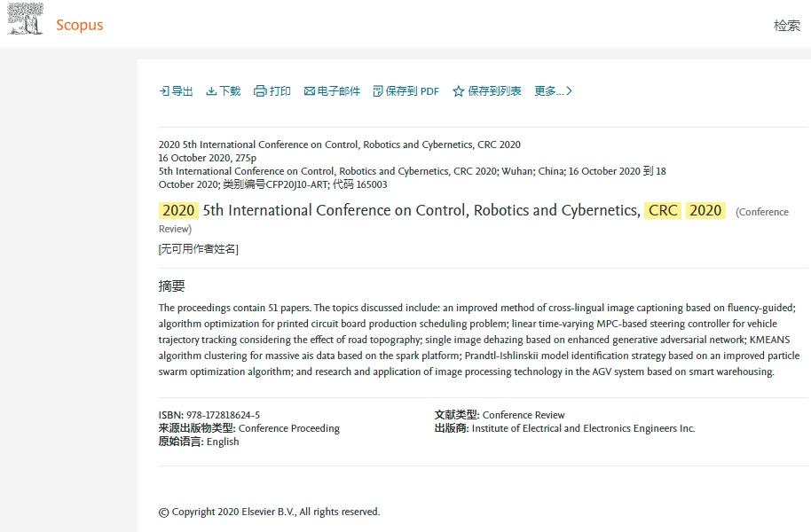Open the Scopus home link
Viewport: 811px width, 532px height.
[x=80, y=25]
